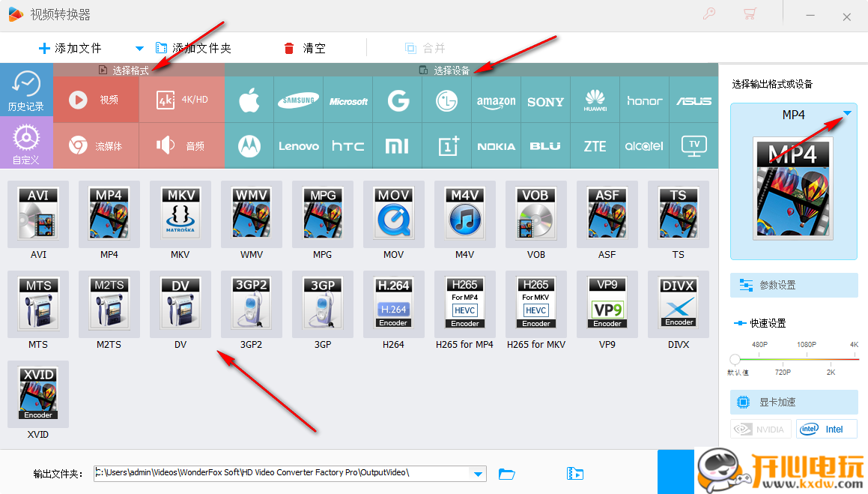Select the H264 encoder format
The image size is (868, 494).
click(x=394, y=304)
